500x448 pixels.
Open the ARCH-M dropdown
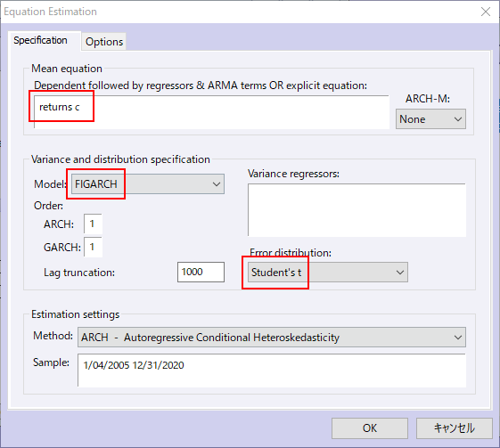click(x=430, y=119)
